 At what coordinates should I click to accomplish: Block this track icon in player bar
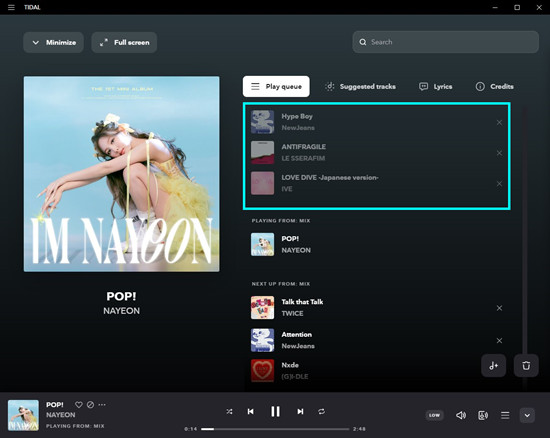tap(90, 405)
